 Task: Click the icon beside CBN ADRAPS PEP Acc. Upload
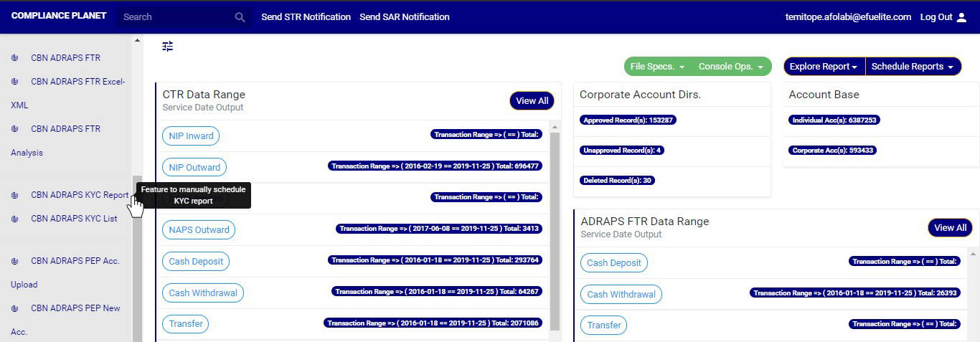pyautogui.click(x=14, y=261)
